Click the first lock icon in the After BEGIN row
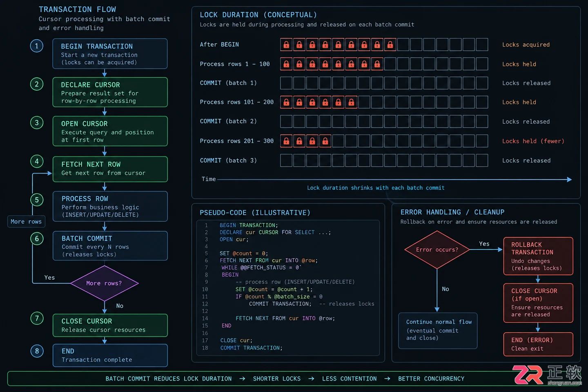Screen dimensions: 588x392 tap(286, 45)
